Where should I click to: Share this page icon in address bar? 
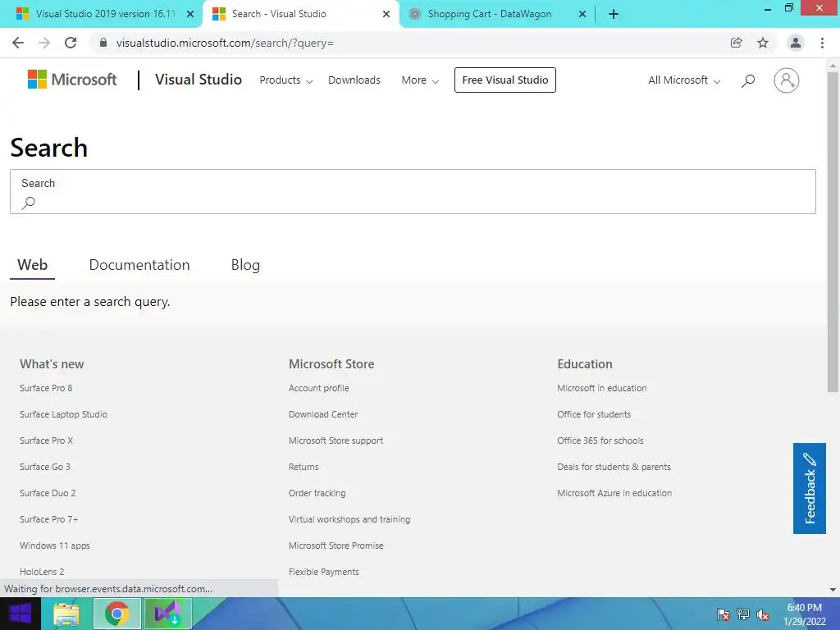(x=737, y=43)
